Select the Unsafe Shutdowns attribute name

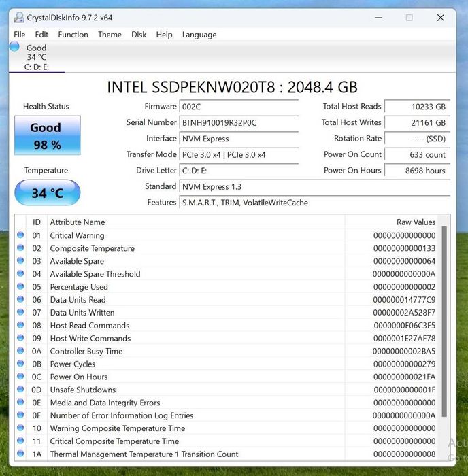tap(83, 390)
